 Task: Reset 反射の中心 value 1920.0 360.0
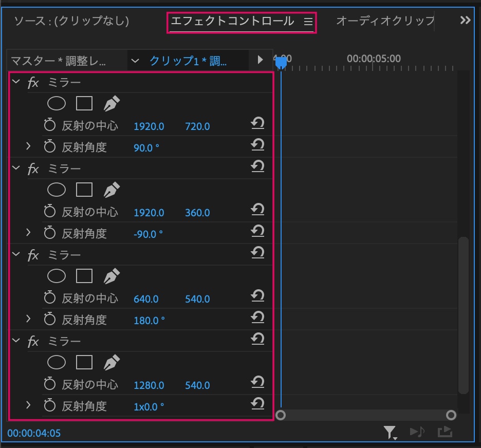(x=257, y=210)
